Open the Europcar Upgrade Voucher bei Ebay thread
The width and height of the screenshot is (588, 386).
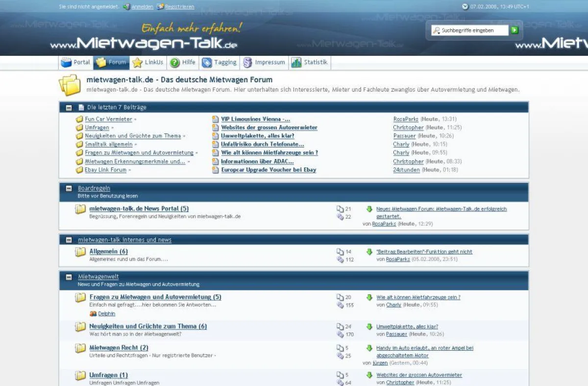tap(269, 170)
